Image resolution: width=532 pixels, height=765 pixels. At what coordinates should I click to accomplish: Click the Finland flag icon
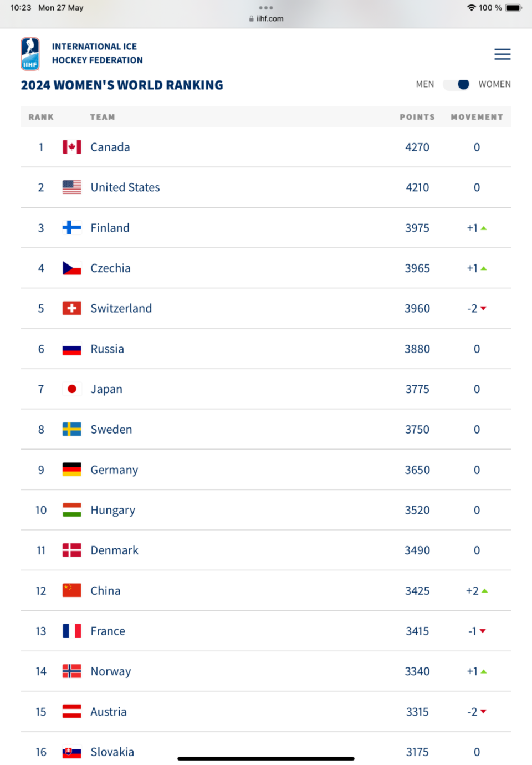pos(72,228)
